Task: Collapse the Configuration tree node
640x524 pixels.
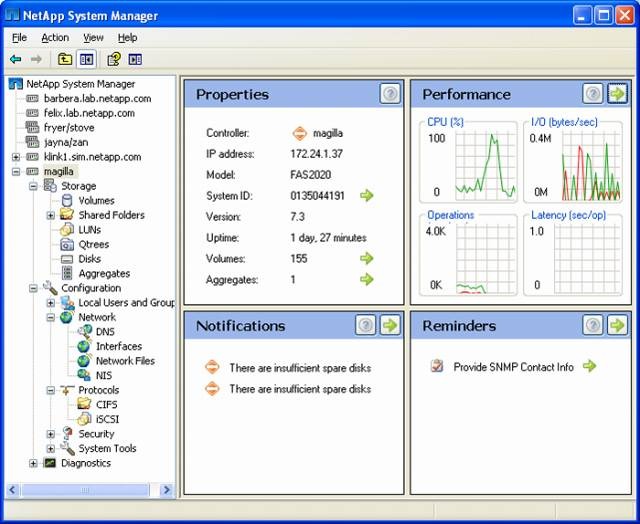Action: [x=33, y=288]
